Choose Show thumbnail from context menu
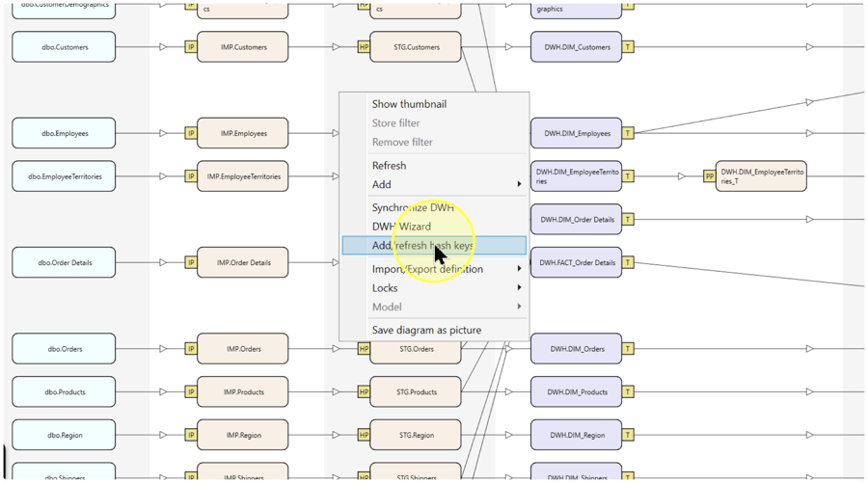The height and width of the screenshot is (483, 868). 434,104
